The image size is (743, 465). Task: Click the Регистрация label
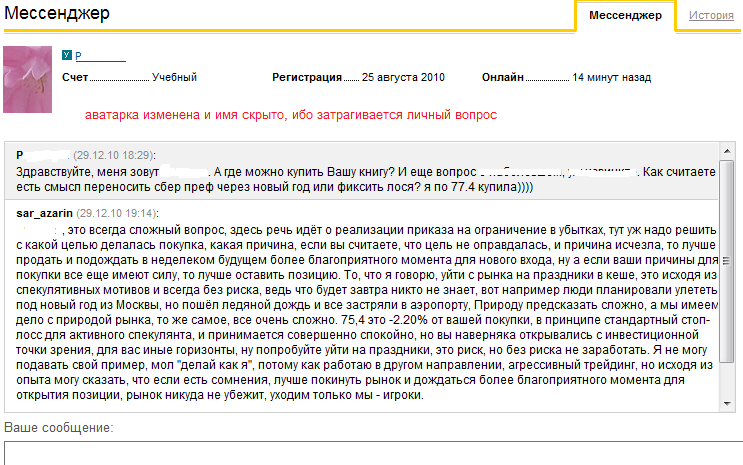(307, 77)
